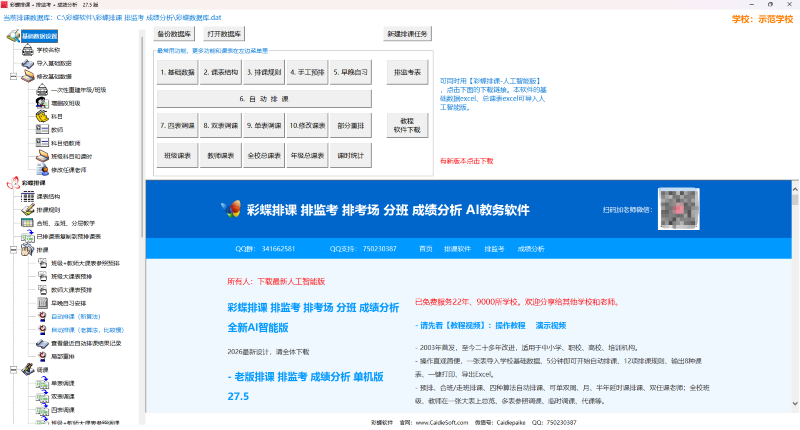This screenshot has height=430, width=800.
Task: Select 已排课表复制到预排课表 tree item
Action: point(69,237)
